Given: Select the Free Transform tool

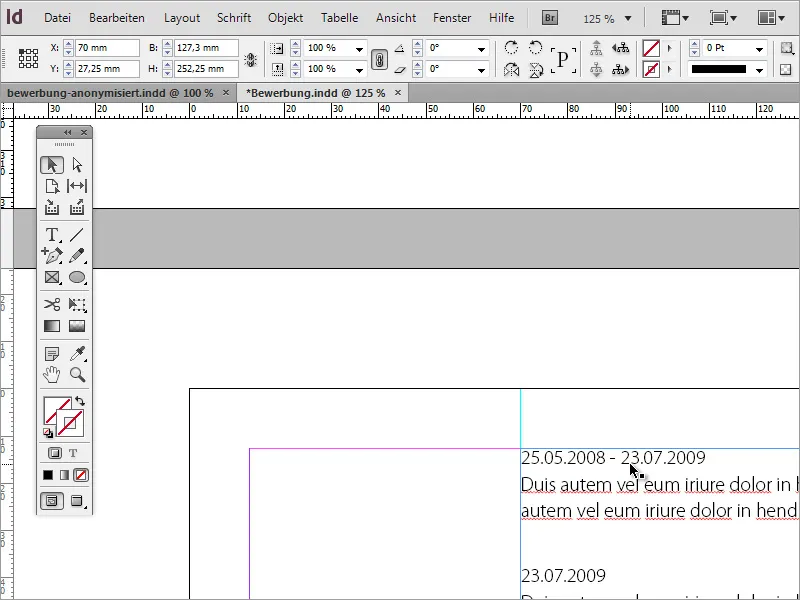Looking at the screenshot, I should tap(77, 305).
